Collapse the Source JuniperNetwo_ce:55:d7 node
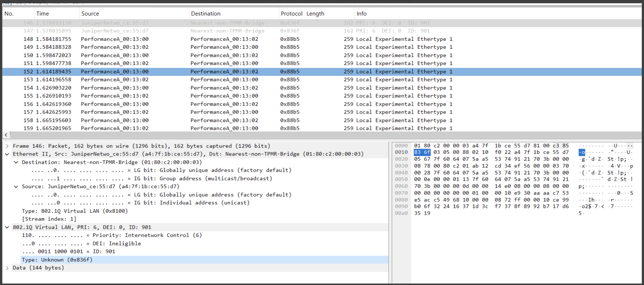This screenshot has width=644, height=285. pos(16,187)
